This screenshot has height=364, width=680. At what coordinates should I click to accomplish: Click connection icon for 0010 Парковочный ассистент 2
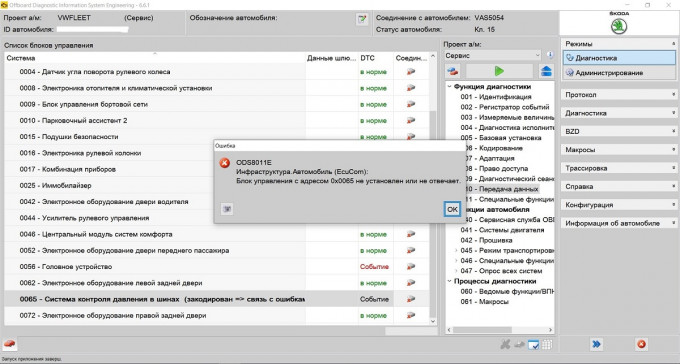[411, 121]
